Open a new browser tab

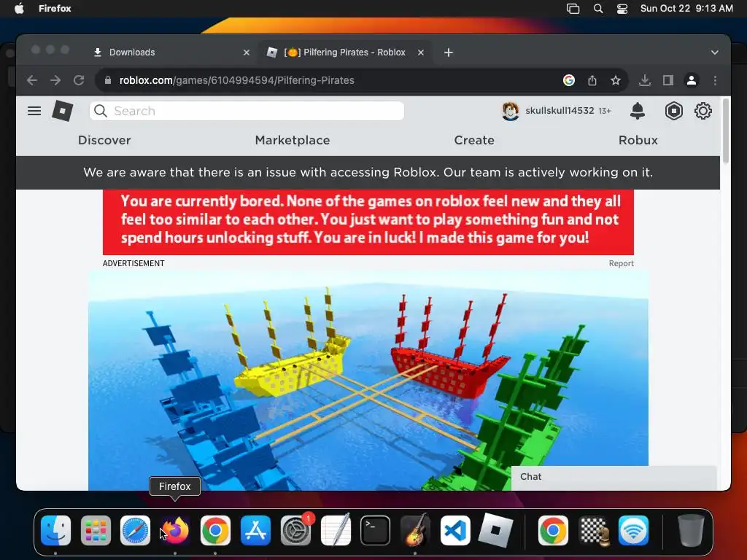coord(449,52)
